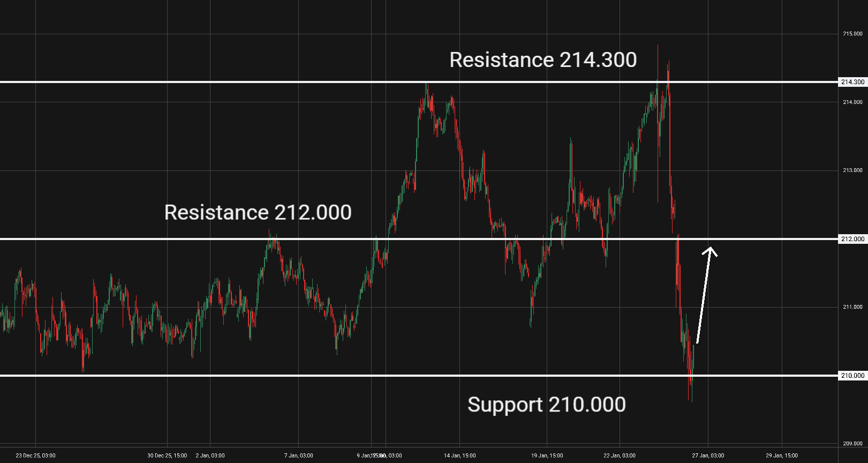Click the 215.000 price scale label
The height and width of the screenshot is (463, 868).
(852, 34)
